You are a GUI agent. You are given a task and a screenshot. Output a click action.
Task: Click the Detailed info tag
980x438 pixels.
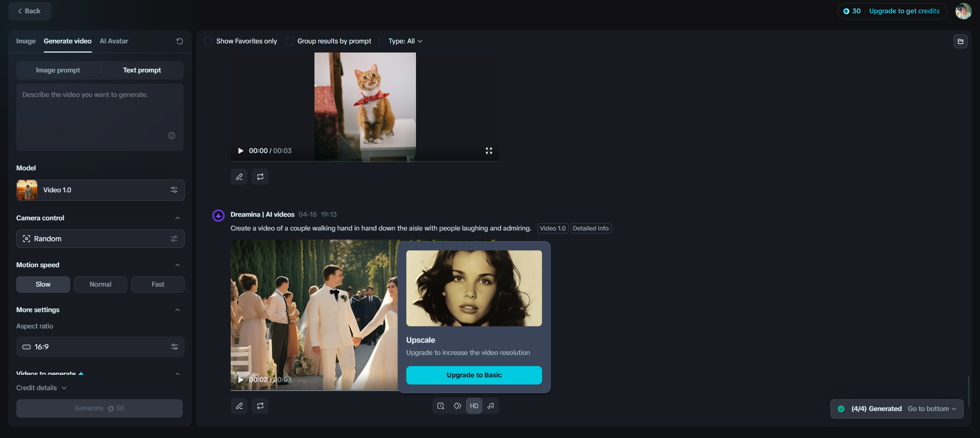pyautogui.click(x=591, y=228)
